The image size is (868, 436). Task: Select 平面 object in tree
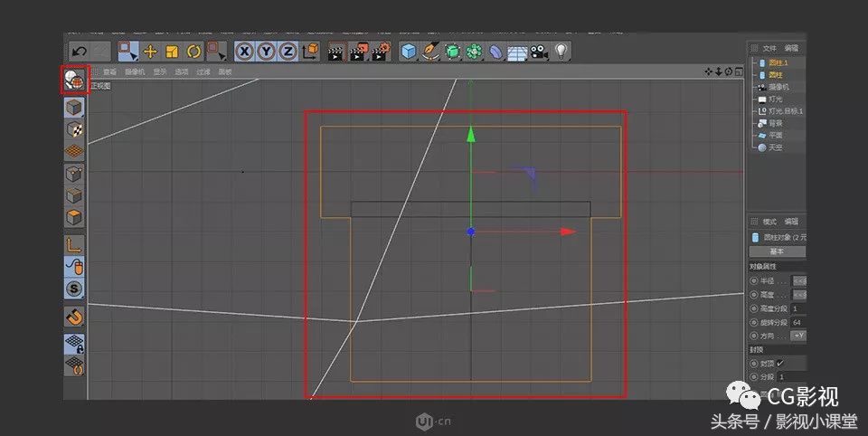coord(775,135)
